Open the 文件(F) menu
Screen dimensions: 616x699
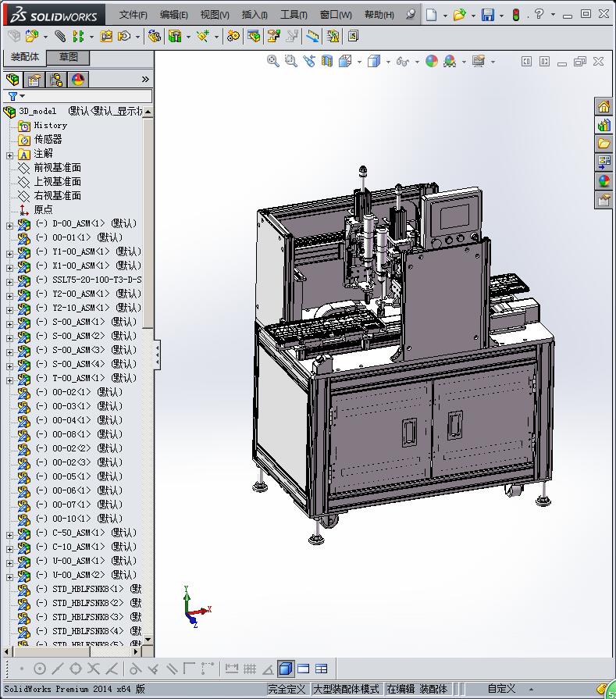tap(133, 15)
